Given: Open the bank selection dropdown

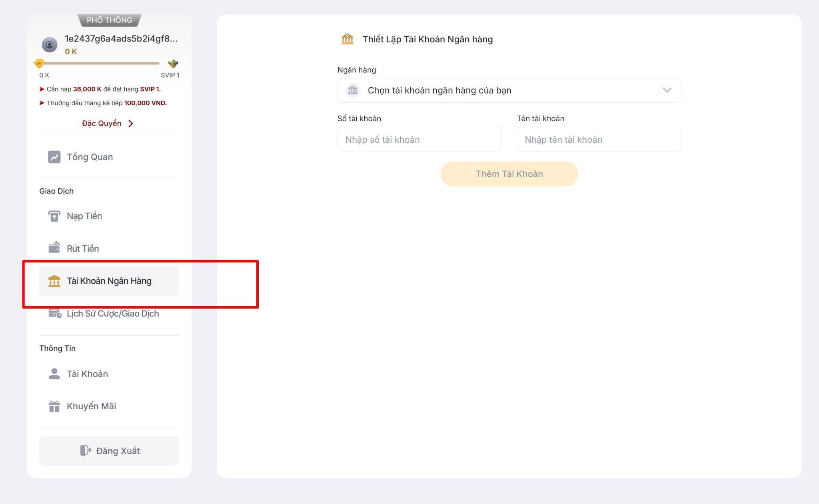Looking at the screenshot, I should tap(509, 90).
